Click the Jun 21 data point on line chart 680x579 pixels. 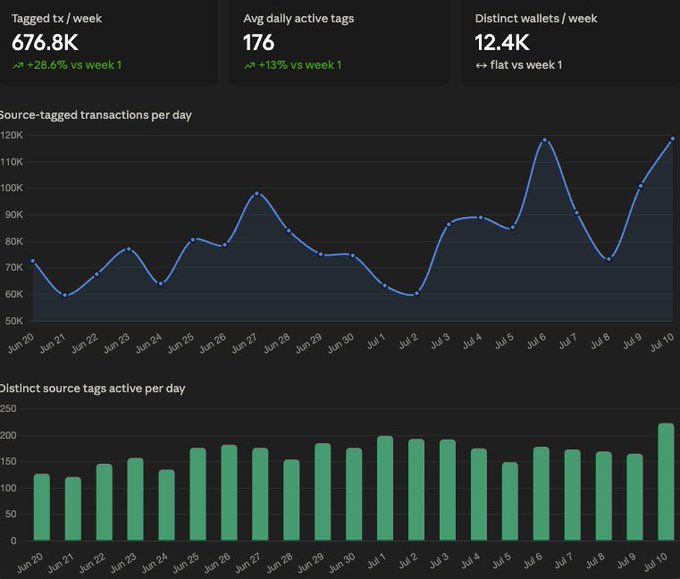point(65,295)
